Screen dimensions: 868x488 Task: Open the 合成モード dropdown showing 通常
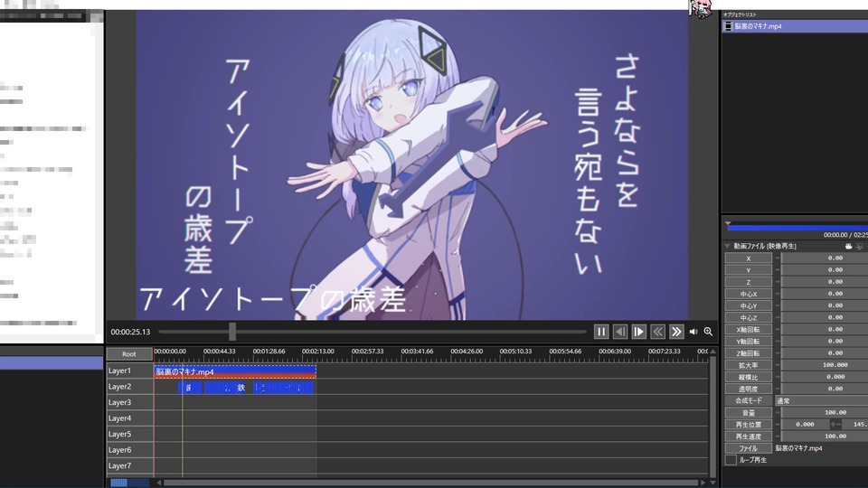click(x=822, y=400)
